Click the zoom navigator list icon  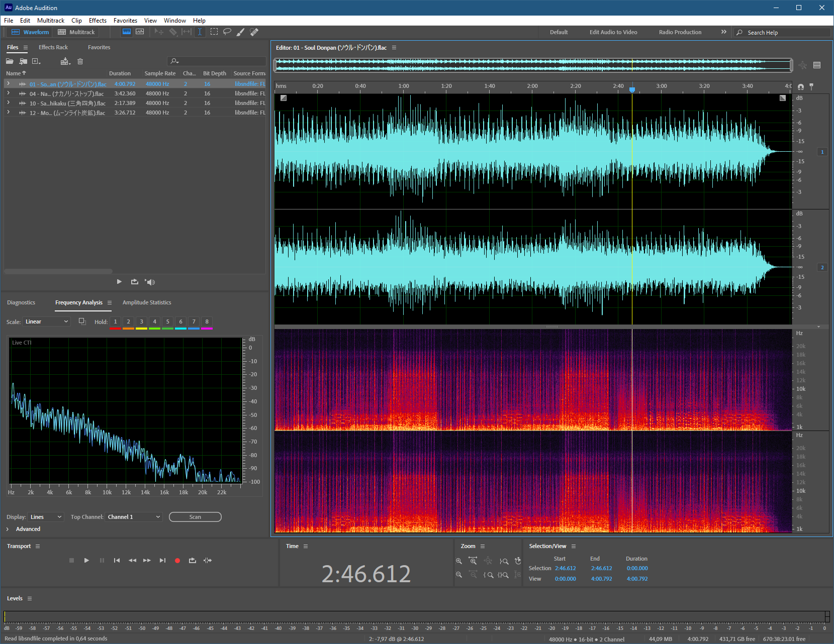click(817, 65)
